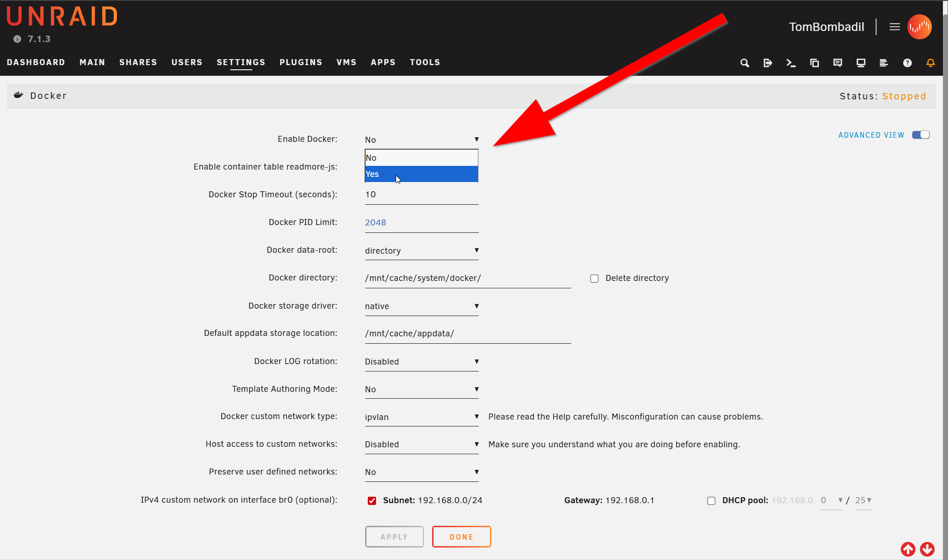Screen dimensions: 948x560
Task: Open the search icon in top toolbar
Action: coord(744,63)
